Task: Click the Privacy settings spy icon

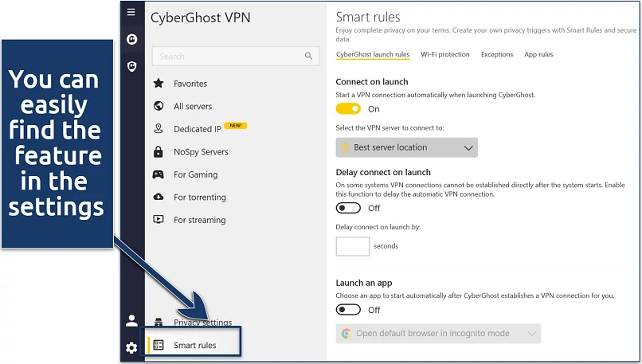Action: 159,322
